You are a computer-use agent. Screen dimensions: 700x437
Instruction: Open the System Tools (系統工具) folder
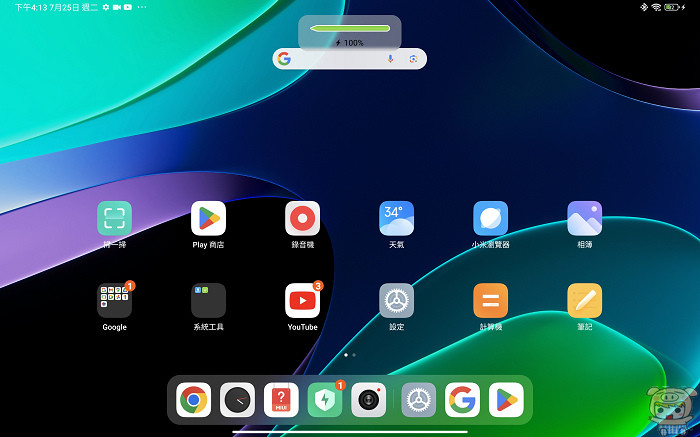point(208,300)
